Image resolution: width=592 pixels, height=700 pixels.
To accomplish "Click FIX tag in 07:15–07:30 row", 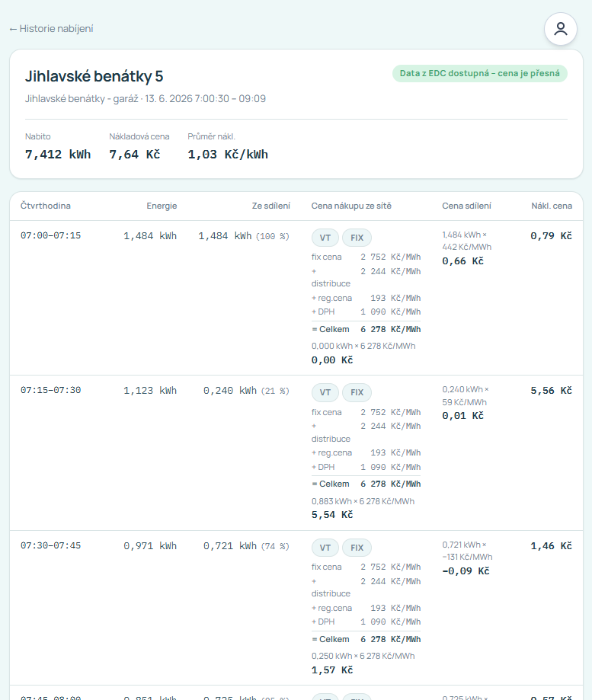I will [357, 392].
